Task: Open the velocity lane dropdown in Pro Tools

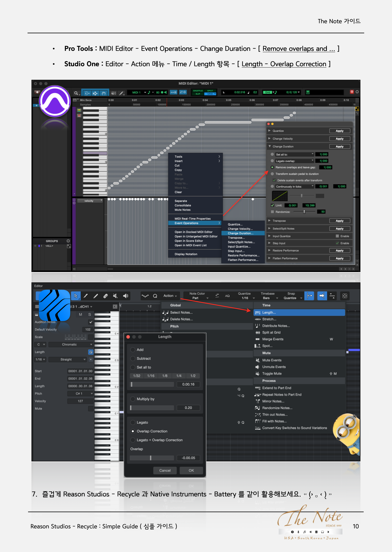Action: 90,201
